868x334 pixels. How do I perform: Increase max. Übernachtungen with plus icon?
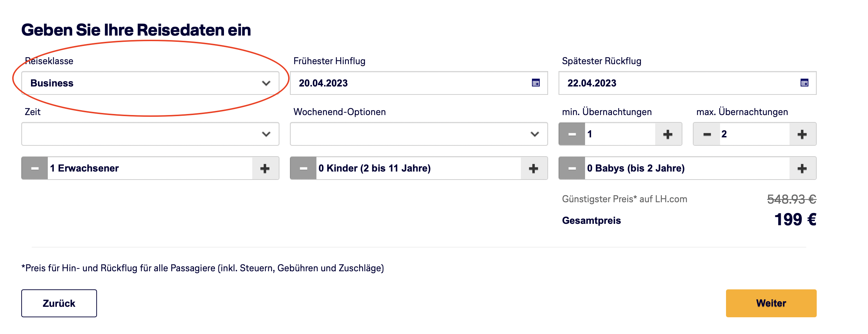point(802,134)
